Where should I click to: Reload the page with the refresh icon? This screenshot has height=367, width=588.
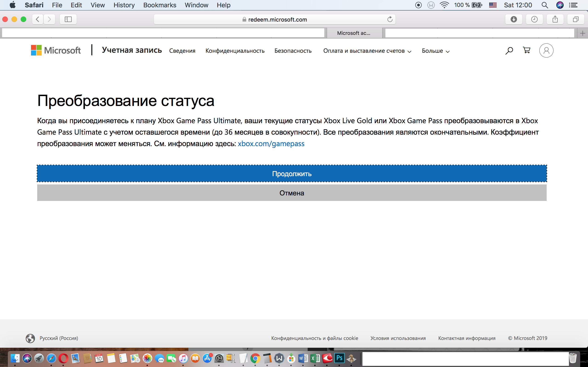390,19
